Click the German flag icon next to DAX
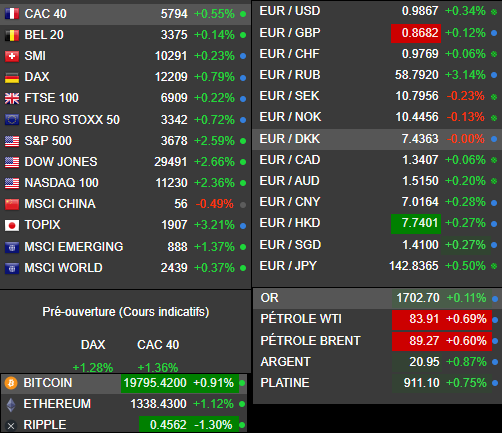 coord(12,77)
